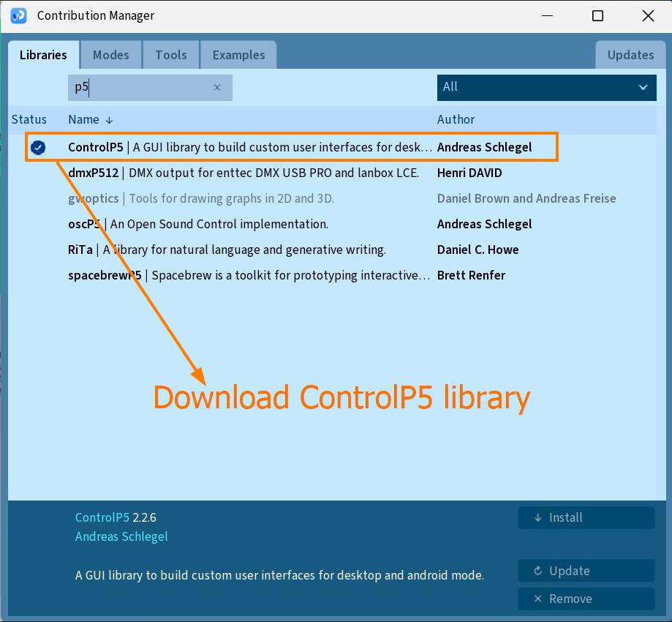Click author Daniel Brown and Andreas Freise
Screen dimensions: 672x622
526,198
